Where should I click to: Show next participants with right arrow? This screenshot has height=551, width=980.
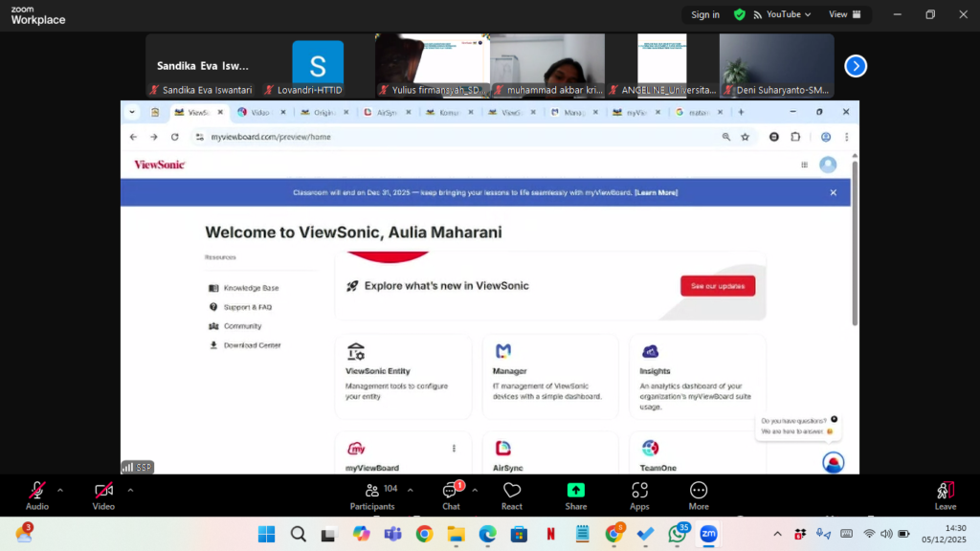click(856, 66)
